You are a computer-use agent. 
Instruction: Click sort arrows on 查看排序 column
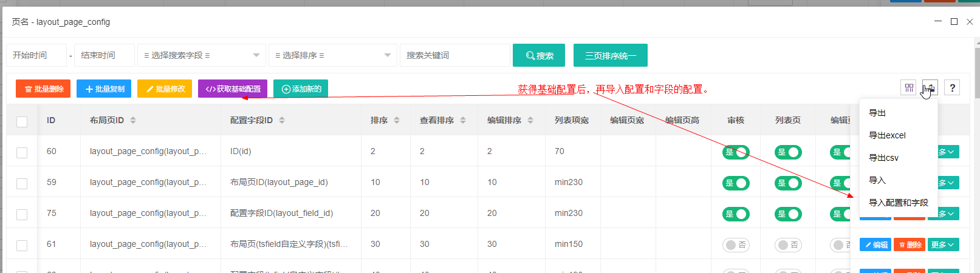tap(463, 120)
